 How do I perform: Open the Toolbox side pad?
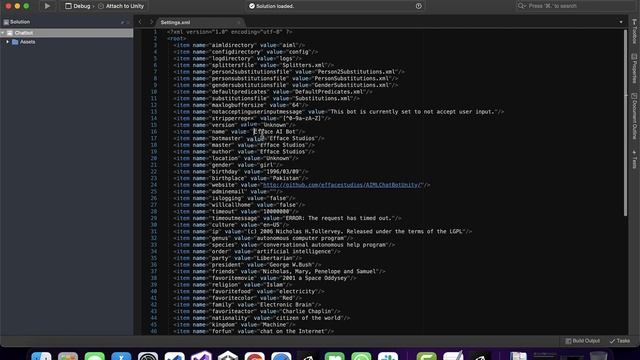point(634,31)
